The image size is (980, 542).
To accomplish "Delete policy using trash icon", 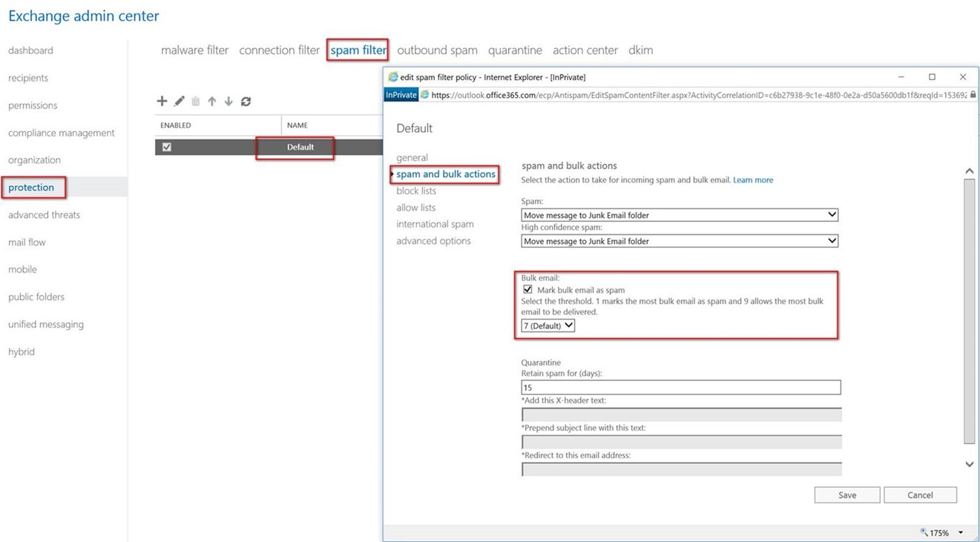I will pos(196,102).
